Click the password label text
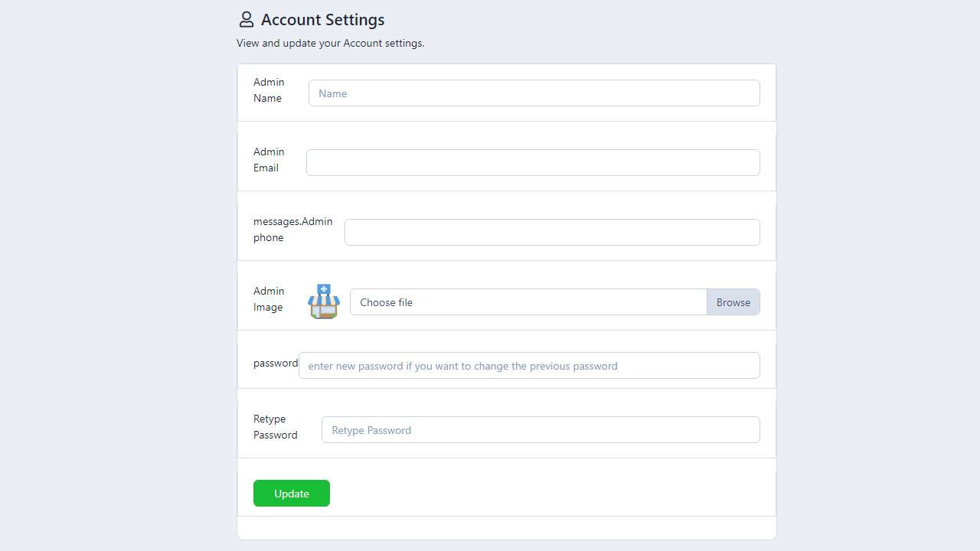Image resolution: width=980 pixels, height=551 pixels. 276,364
